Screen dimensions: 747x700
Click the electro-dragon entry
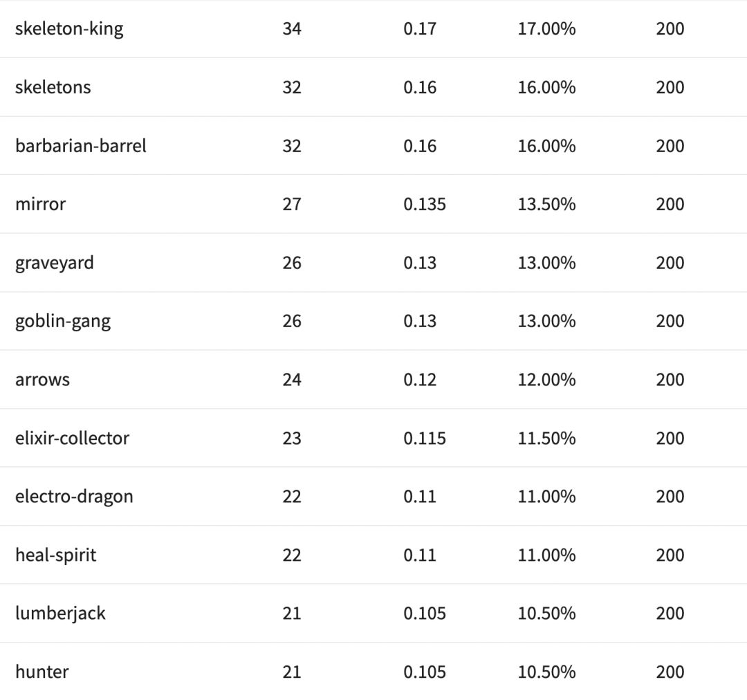[x=74, y=497]
